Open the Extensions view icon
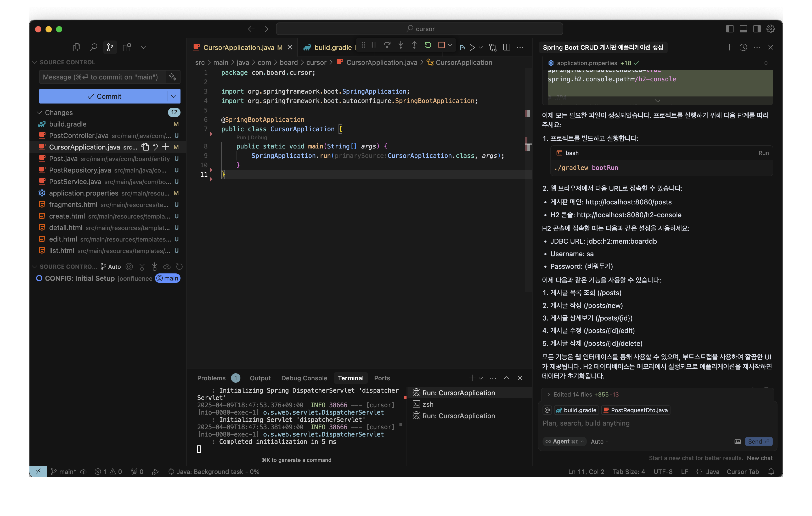This screenshot has width=812, height=516. pyautogui.click(x=127, y=48)
